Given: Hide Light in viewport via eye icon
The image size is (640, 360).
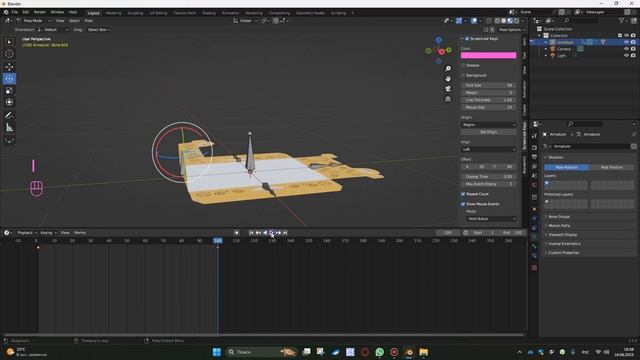Looking at the screenshot, I should pos(627,55).
